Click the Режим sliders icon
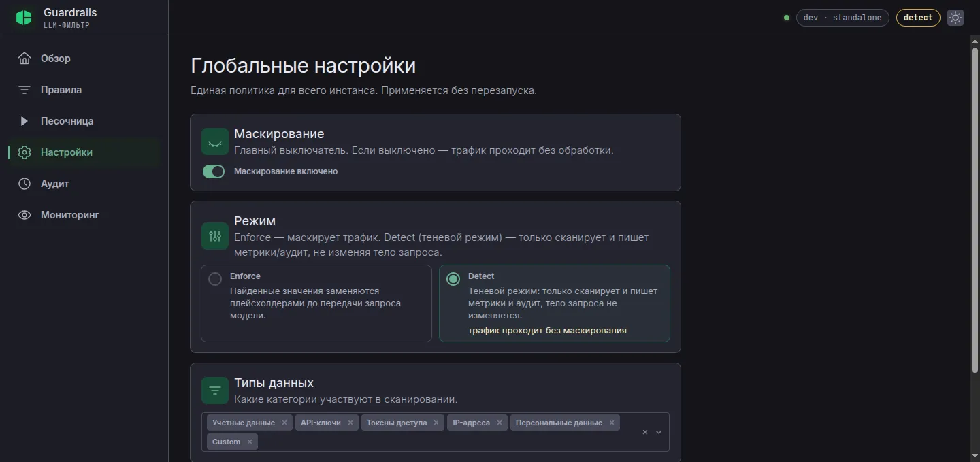The height and width of the screenshot is (462, 980). click(x=215, y=236)
